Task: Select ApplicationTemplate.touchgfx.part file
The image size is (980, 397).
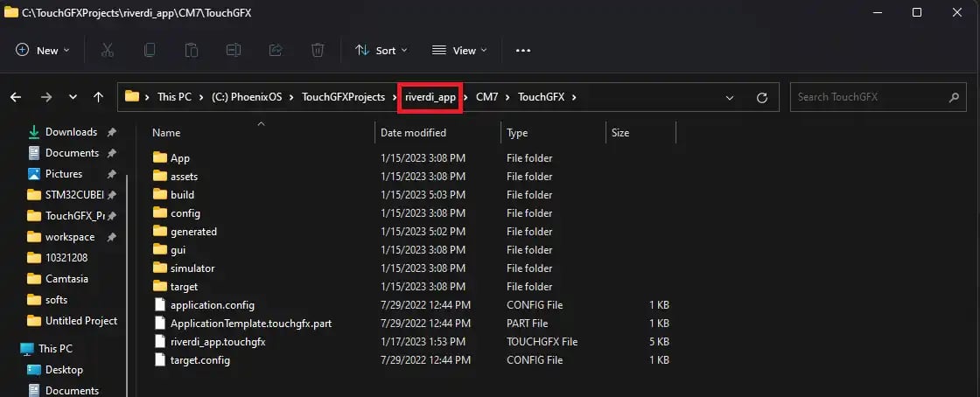Action: (x=412, y=324)
